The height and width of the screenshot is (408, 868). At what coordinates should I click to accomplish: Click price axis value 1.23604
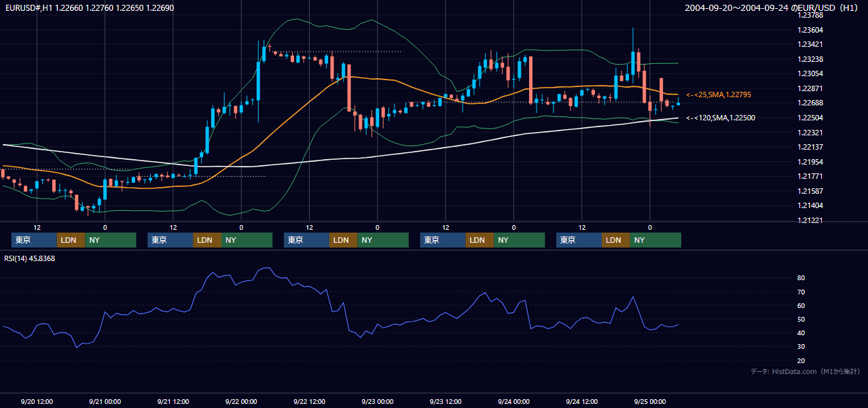(x=810, y=30)
